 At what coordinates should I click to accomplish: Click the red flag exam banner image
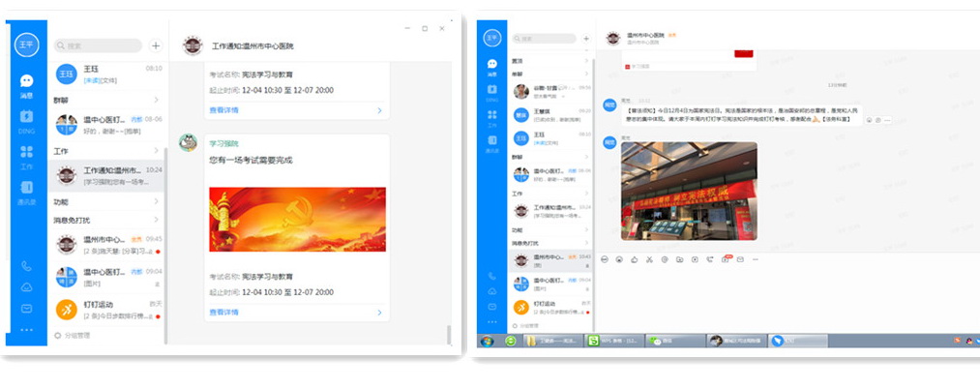298,220
